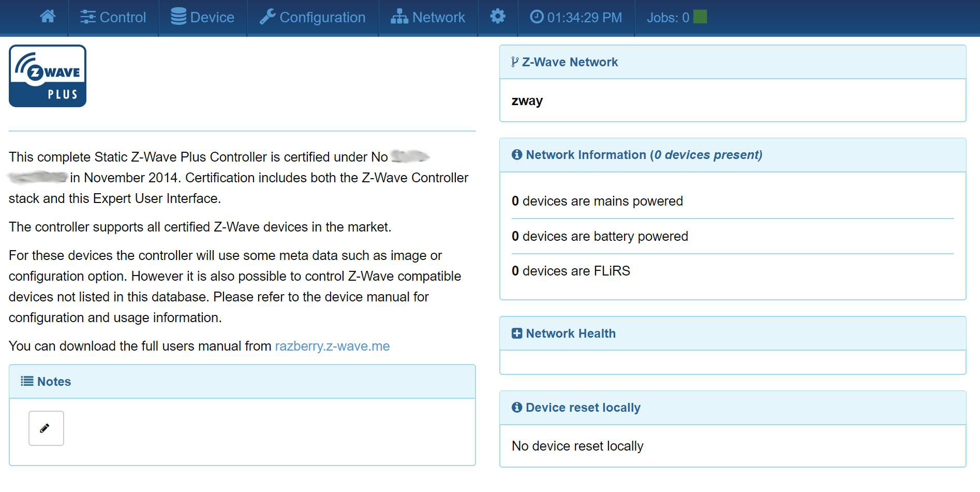Click the green Jobs status square

700,17
